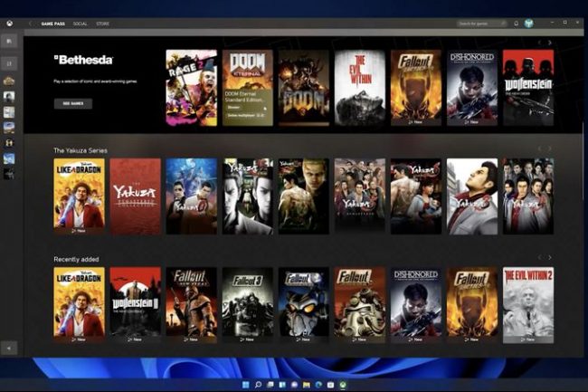Open File Explorer in taskbar
This screenshot has width=588, height=392.
(307, 385)
